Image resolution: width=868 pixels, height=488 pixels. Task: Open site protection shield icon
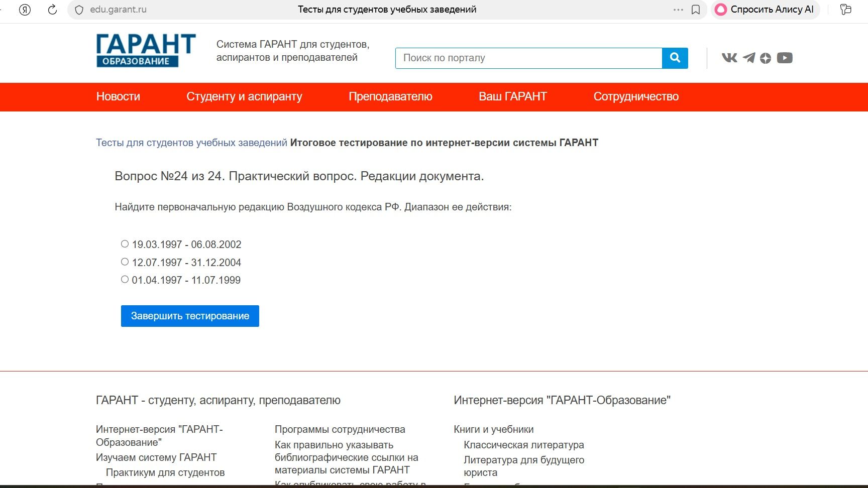pos(79,10)
